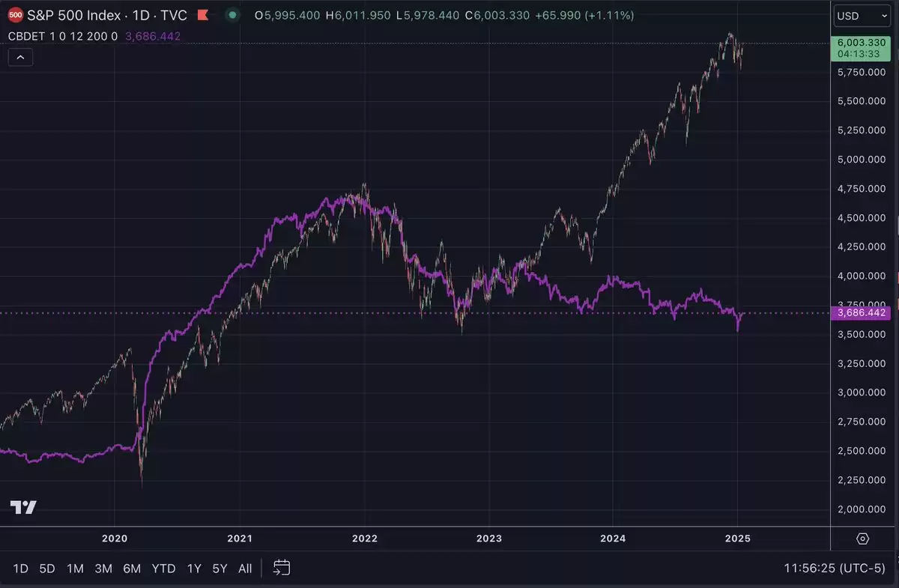Click the CBDET indicator legend label
This screenshot has width=899, height=588.
click(x=63, y=36)
